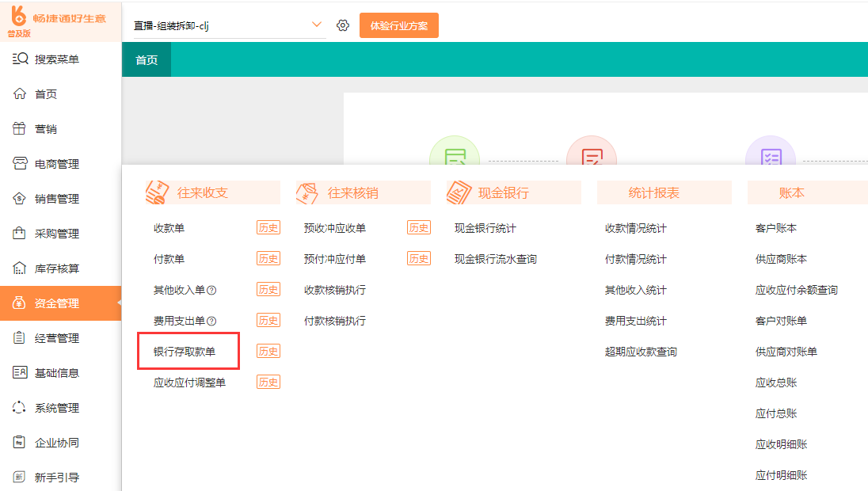Viewport: 868px width, 491px height.
Task: Click the help icon next to 费用支出单
Action: click(x=211, y=322)
